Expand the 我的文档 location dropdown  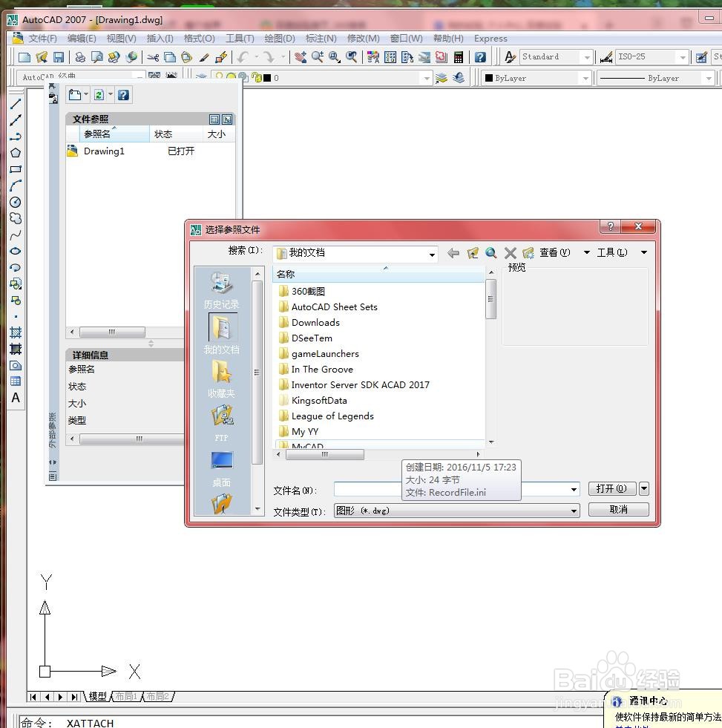pyautogui.click(x=432, y=254)
